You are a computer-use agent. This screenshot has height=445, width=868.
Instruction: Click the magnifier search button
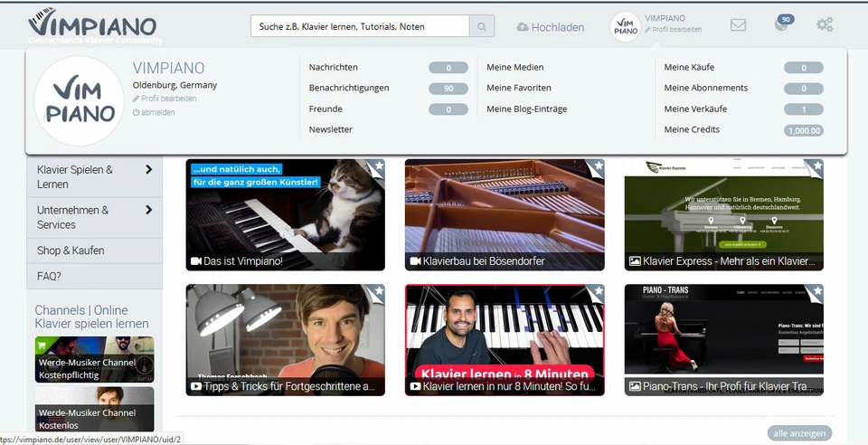(482, 26)
